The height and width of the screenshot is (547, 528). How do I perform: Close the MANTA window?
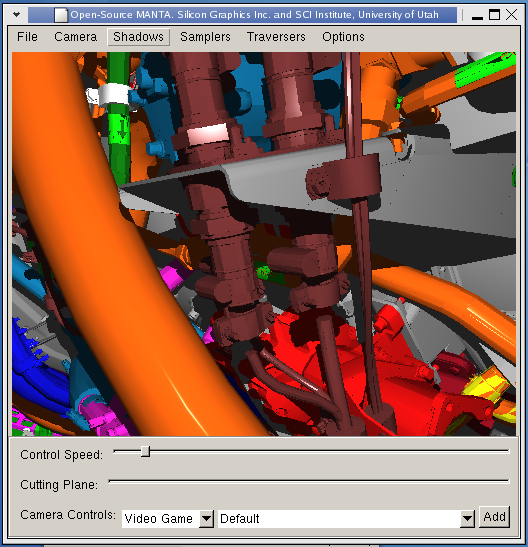click(x=511, y=15)
